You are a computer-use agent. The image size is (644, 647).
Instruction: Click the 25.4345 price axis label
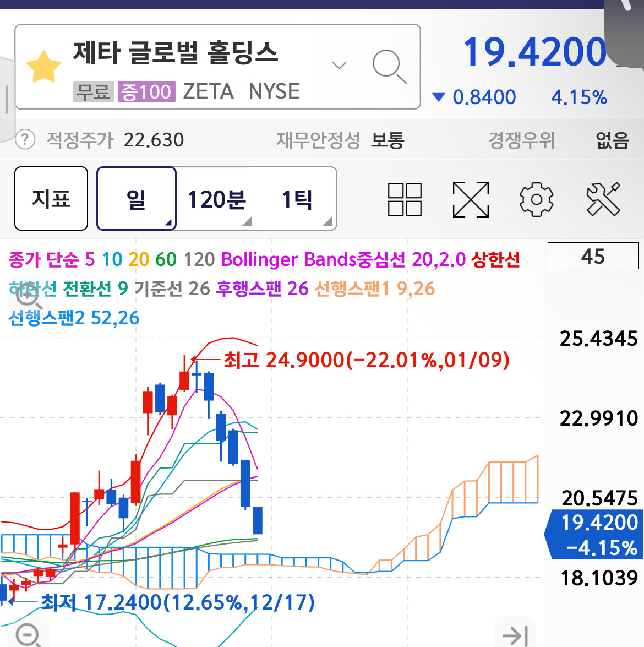pos(599,338)
